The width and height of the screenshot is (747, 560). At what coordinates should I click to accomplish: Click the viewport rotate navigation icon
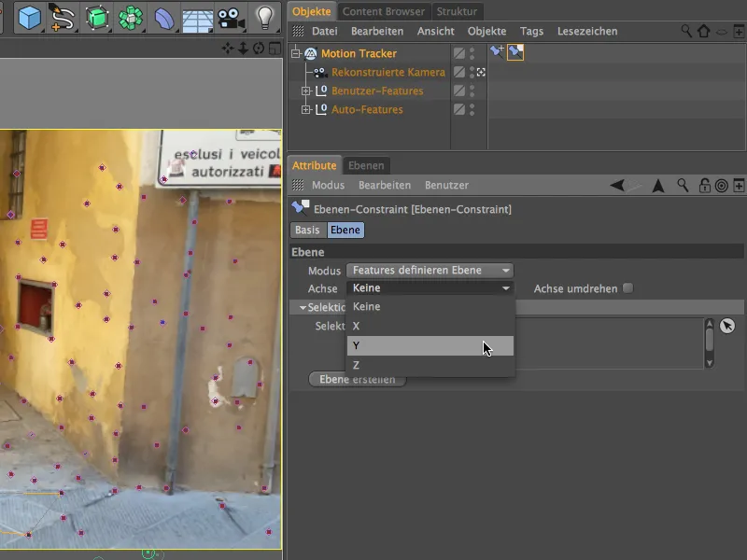[259, 49]
